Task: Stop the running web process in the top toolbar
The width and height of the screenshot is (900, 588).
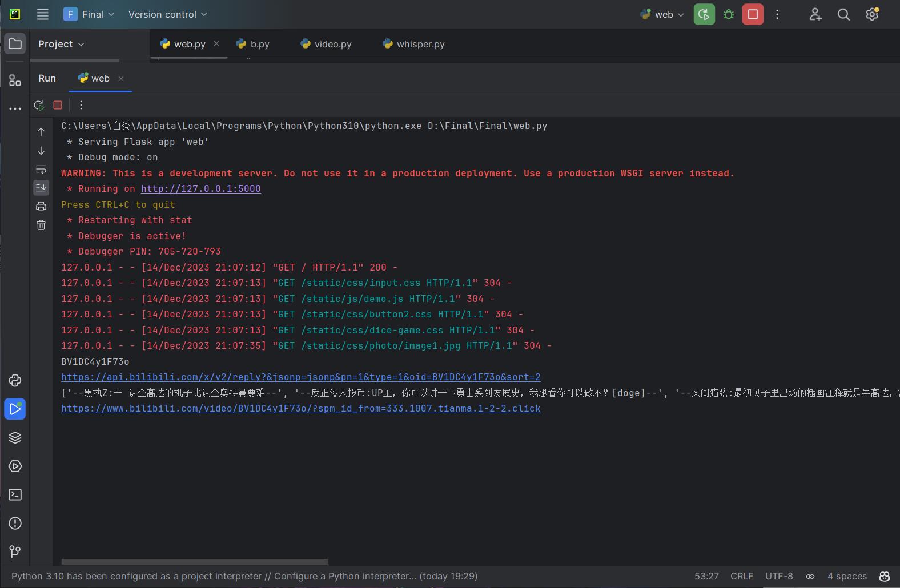Action: coord(753,14)
